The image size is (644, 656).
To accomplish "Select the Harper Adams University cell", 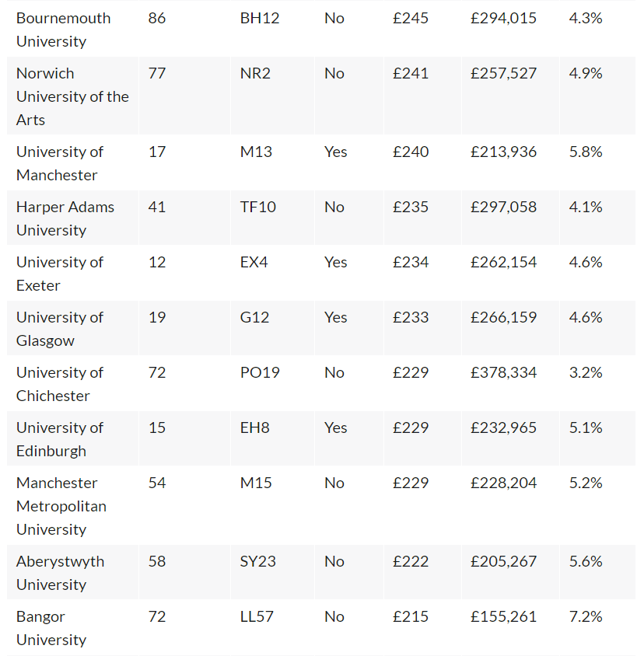I will tap(72, 218).
